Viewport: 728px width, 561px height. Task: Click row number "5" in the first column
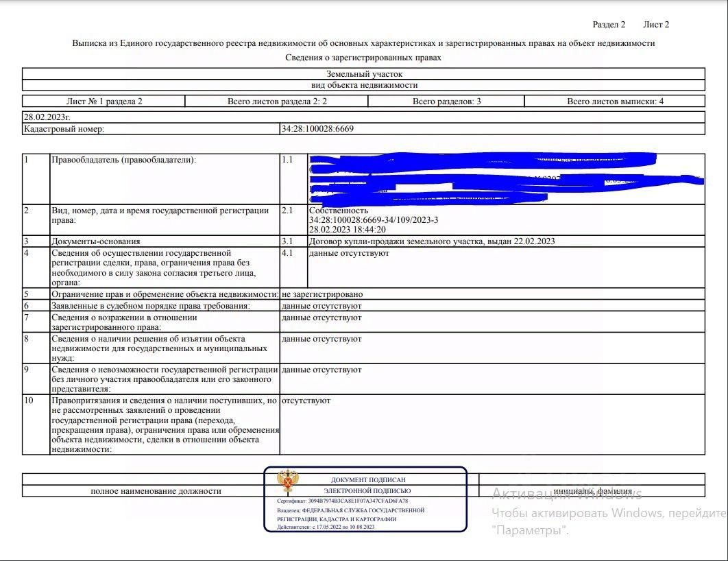(27, 294)
